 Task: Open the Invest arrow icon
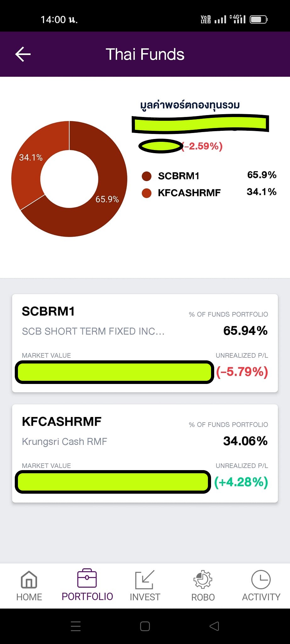145,579
